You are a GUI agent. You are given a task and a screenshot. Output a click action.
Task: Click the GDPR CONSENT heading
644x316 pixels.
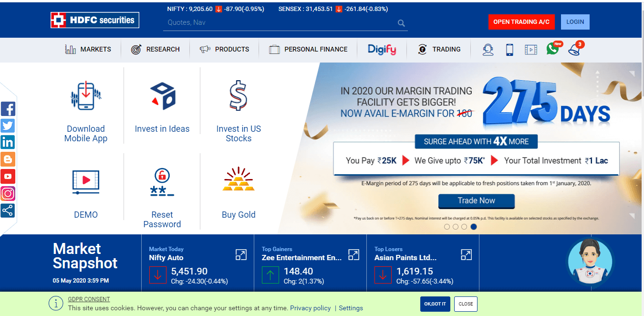pyautogui.click(x=89, y=299)
